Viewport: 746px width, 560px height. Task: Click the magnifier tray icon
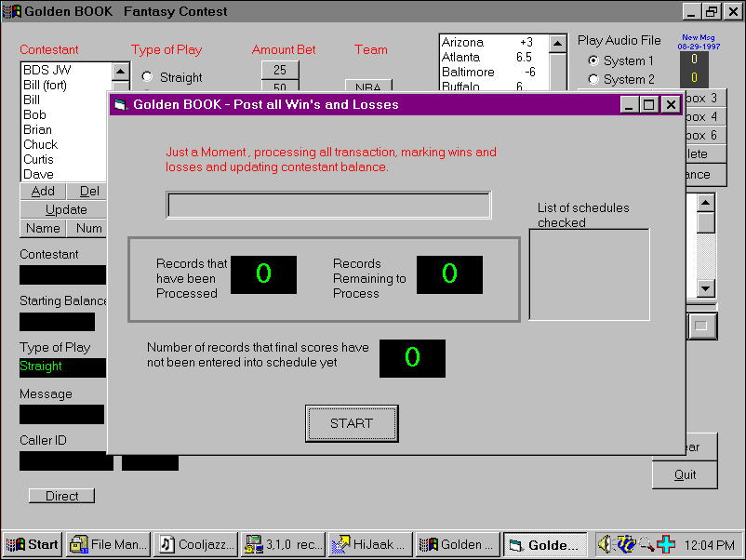click(646, 544)
